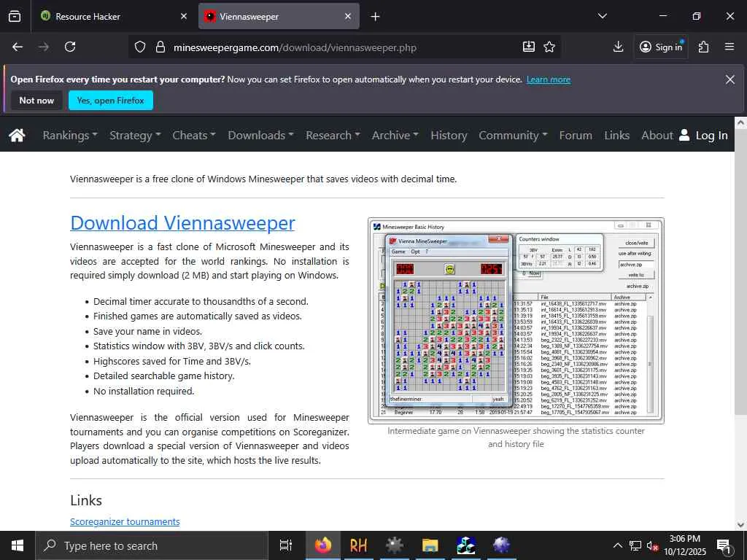Screen dimensions: 747x560
Task: Dismiss the Firefox startup notification bar
Action: click(729, 79)
